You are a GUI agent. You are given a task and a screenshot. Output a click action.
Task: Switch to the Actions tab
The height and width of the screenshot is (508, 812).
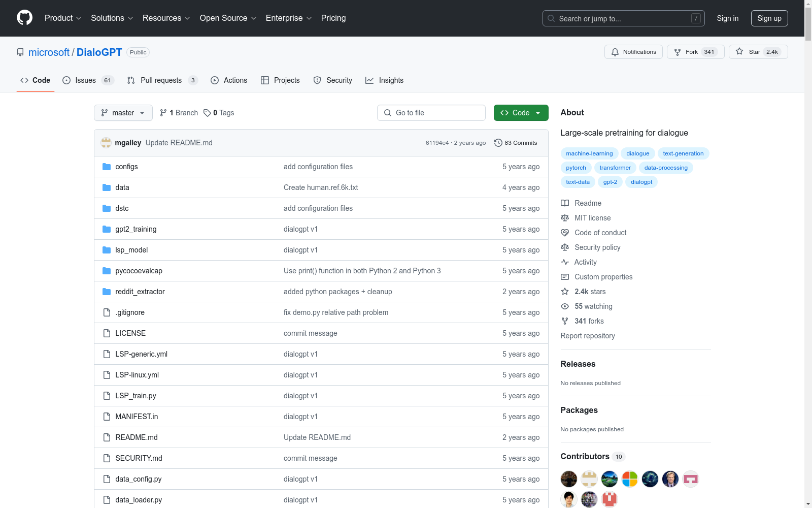click(229, 80)
